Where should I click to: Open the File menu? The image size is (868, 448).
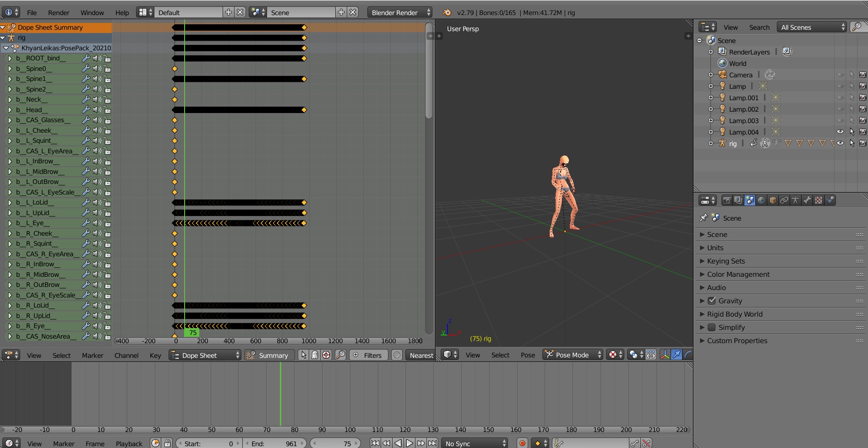(x=32, y=12)
